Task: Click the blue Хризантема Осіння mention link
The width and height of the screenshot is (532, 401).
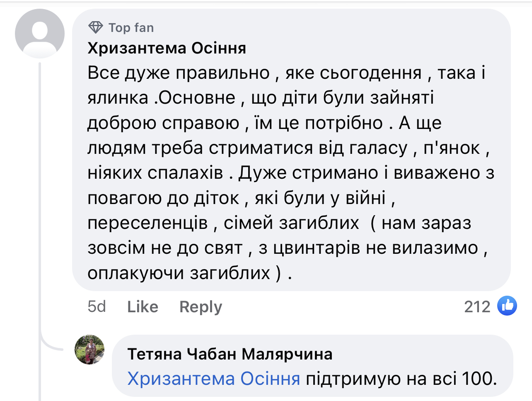Action: pyautogui.click(x=214, y=379)
